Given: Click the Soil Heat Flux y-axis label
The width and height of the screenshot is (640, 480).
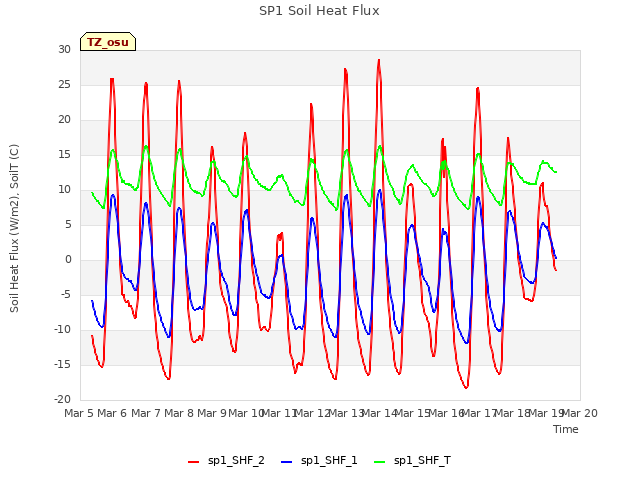Looking at the screenshot, I should click(14, 229).
